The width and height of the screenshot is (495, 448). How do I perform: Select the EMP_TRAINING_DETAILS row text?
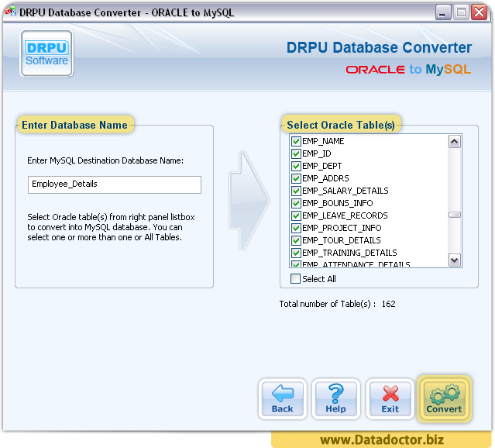tap(349, 253)
